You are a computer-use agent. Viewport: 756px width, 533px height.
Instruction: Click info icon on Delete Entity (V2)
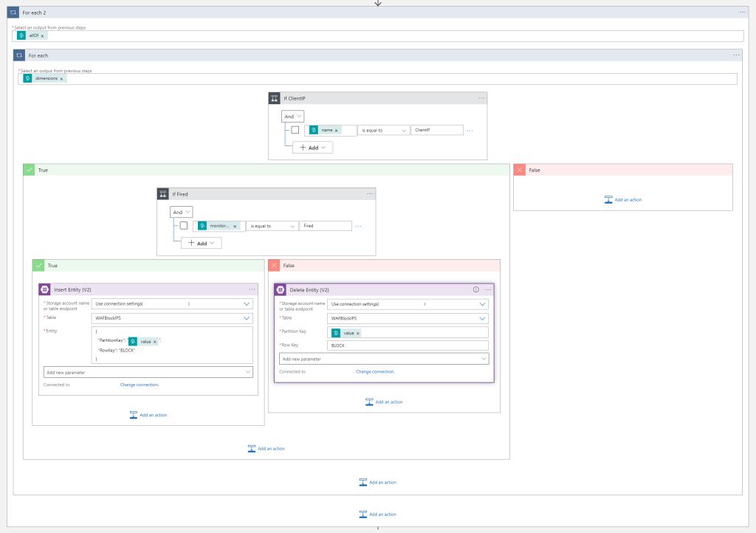pos(475,289)
